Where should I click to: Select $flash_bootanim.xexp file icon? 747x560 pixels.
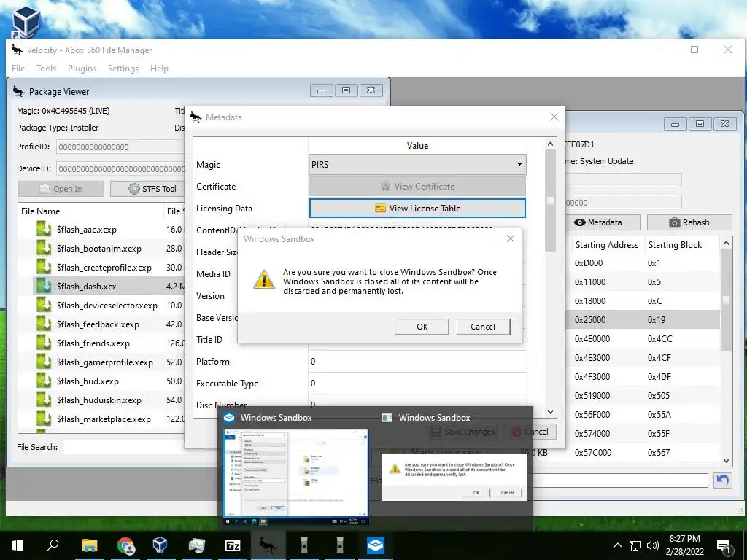[44, 249]
